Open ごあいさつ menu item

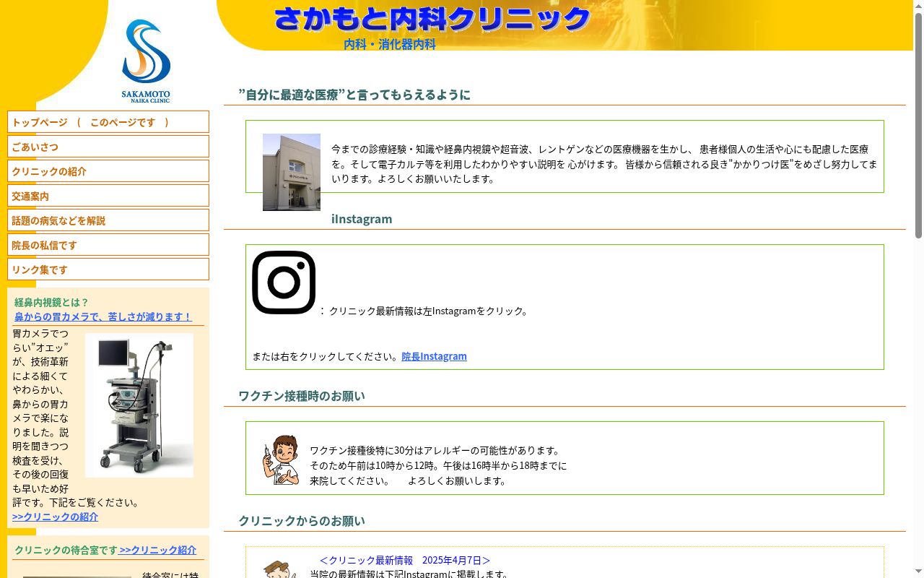[x=108, y=147]
